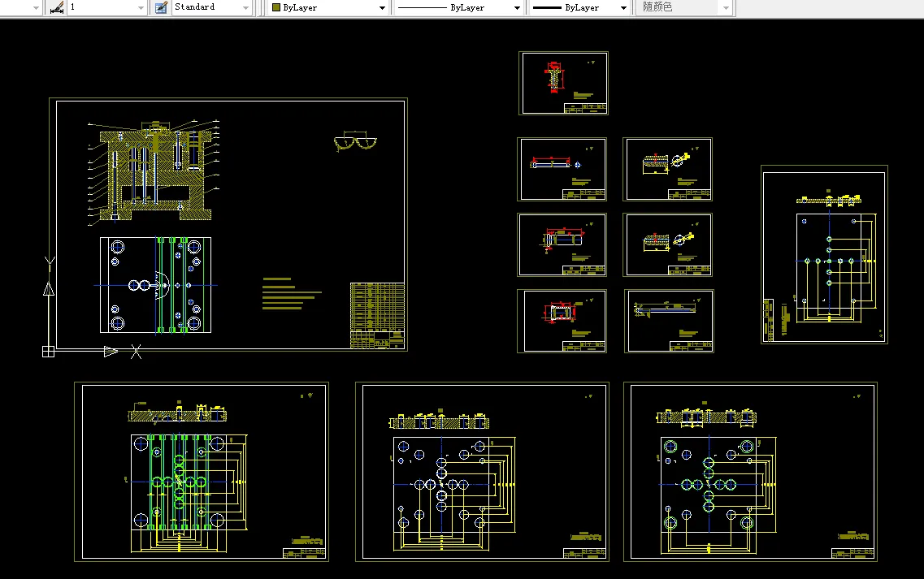
Task: Select the mold plan view below the section
Action: point(155,285)
